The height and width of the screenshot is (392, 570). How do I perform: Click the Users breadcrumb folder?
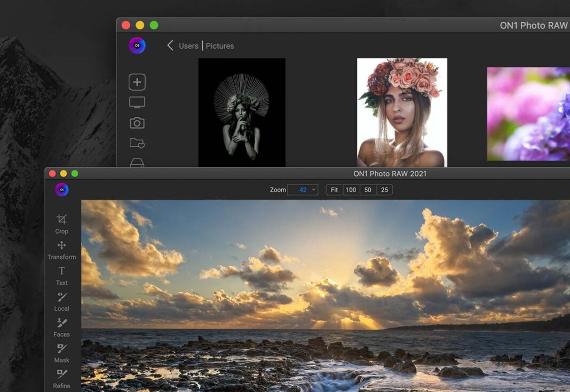tap(188, 46)
